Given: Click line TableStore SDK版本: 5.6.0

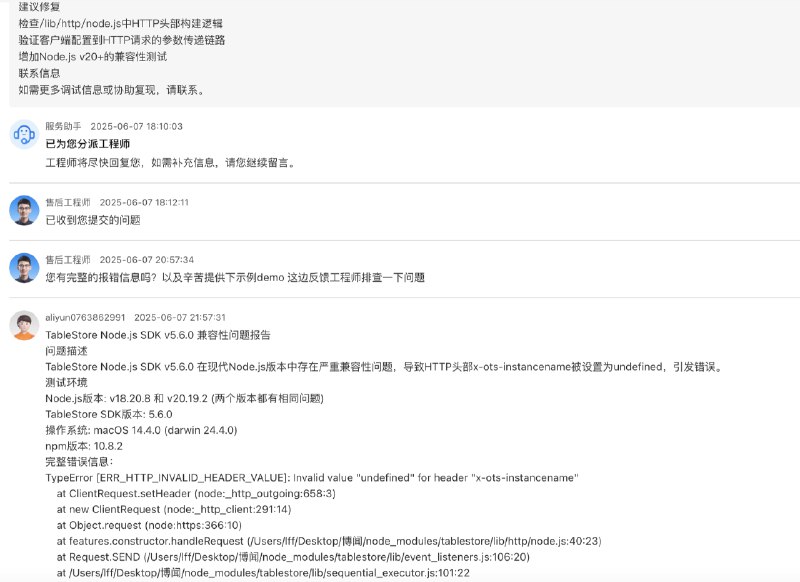Looking at the screenshot, I should (x=109, y=414).
